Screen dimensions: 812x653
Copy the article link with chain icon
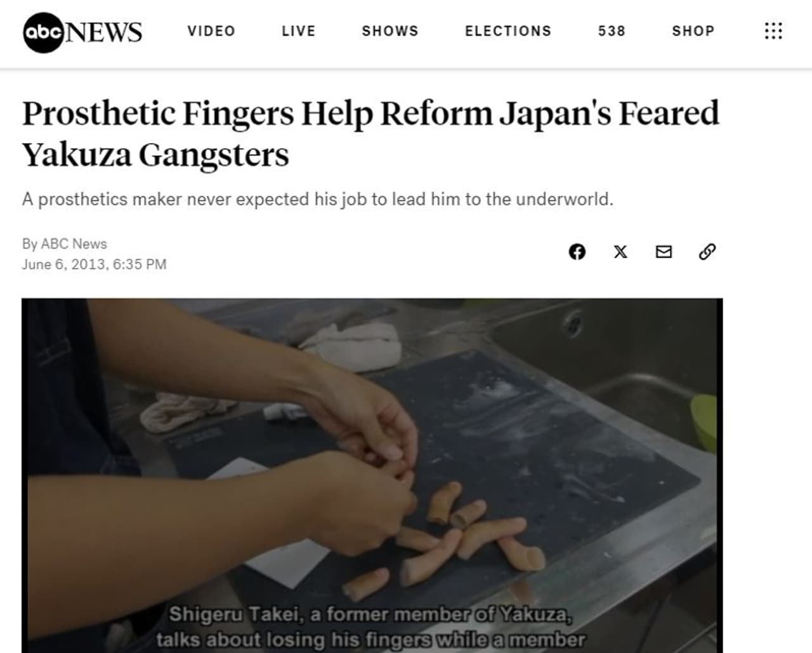pos(707,252)
